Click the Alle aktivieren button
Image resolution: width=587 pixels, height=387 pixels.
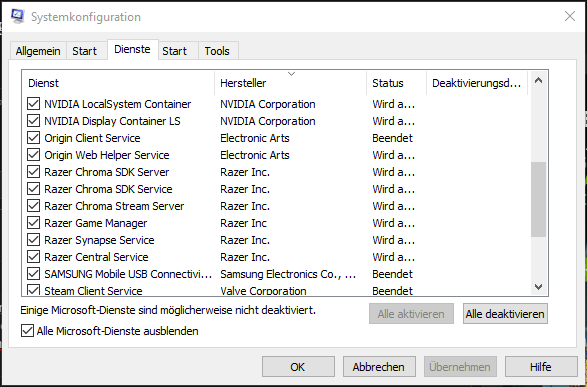coord(411,314)
